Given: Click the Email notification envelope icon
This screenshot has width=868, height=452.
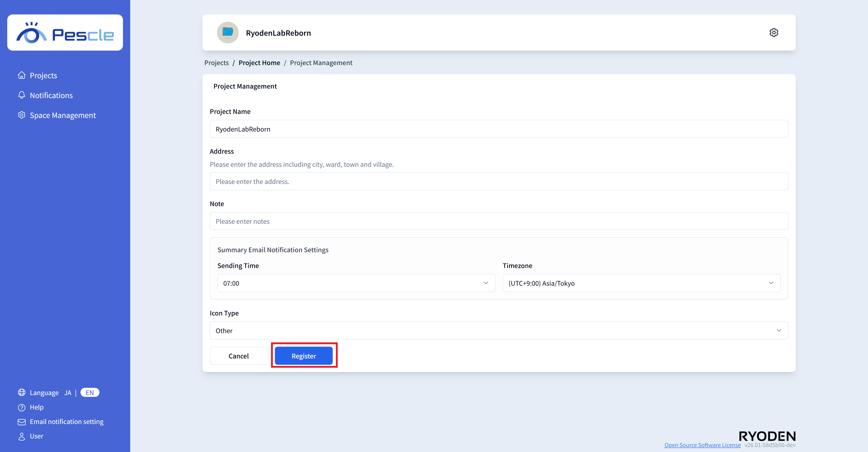Looking at the screenshot, I should click(21, 422).
